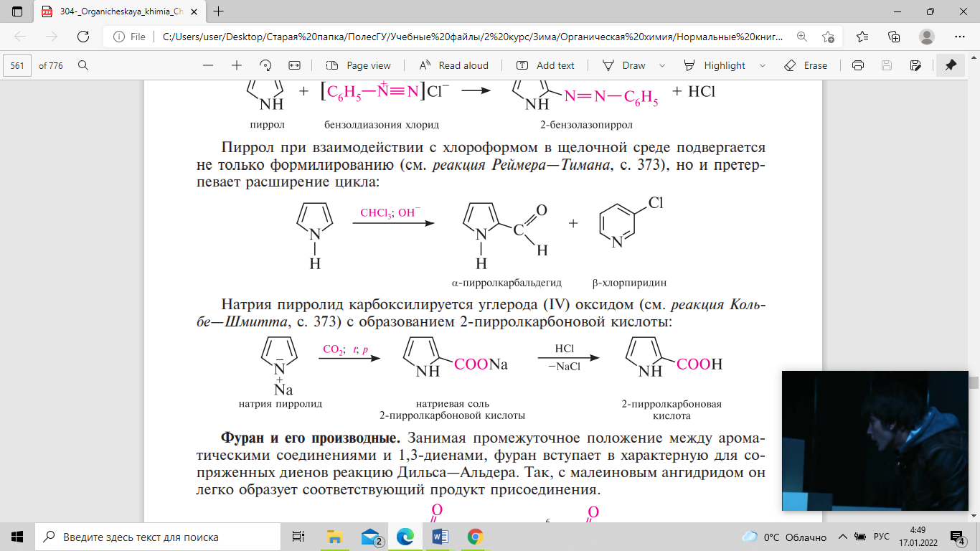The width and height of the screenshot is (980, 551).
Task: Expand the Highlight color dropdown arrow
Action: 762,65
